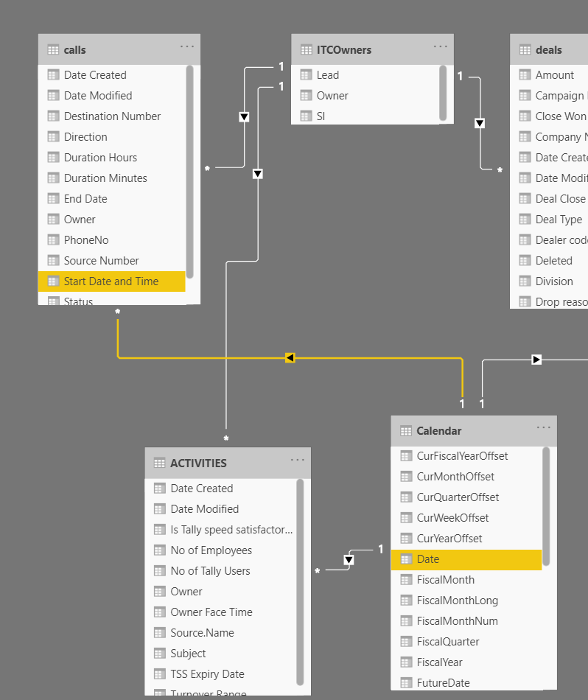Open the Calendar table options ellipsis

click(543, 427)
